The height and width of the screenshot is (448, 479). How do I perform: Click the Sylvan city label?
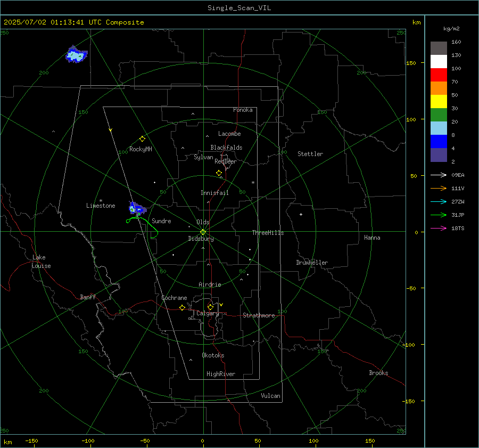(x=203, y=157)
